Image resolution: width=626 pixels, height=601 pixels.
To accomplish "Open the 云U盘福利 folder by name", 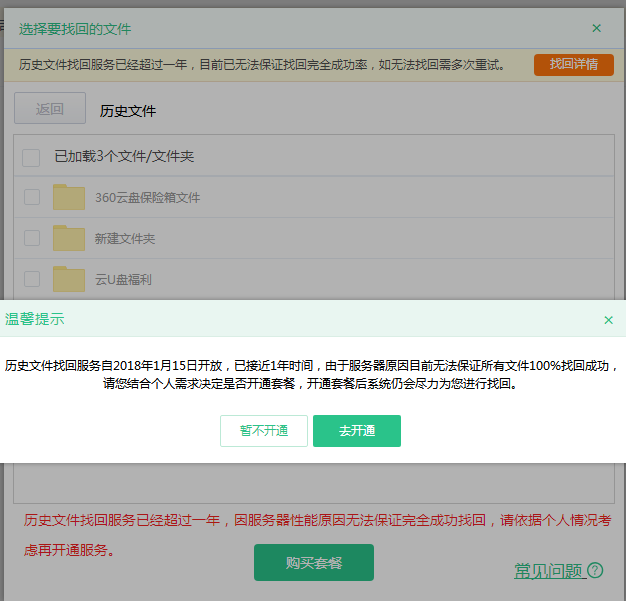I will point(123,280).
